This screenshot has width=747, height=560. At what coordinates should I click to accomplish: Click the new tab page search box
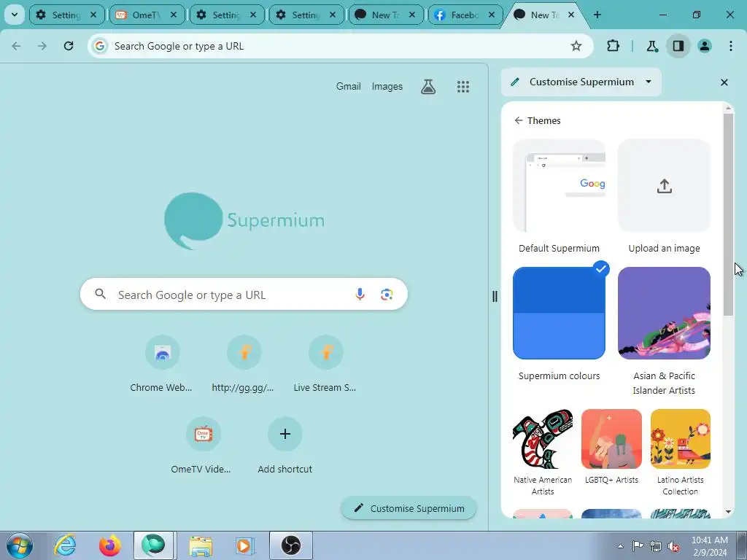pos(244,295)
